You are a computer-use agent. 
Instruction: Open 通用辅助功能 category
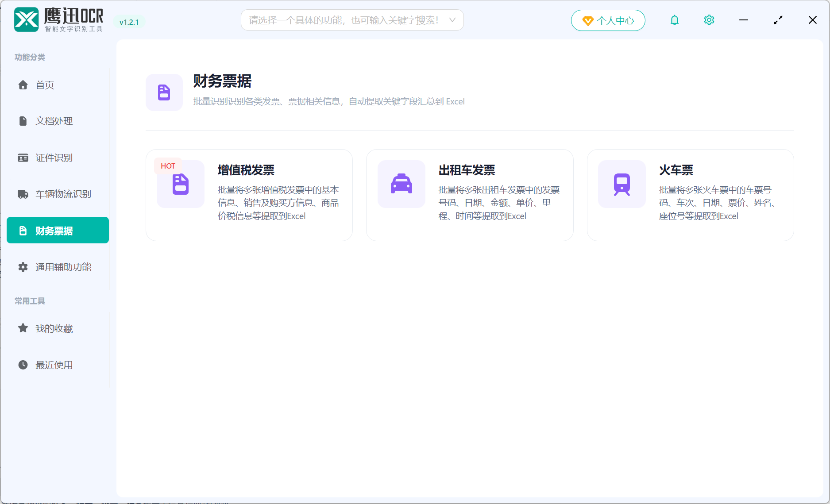point(58,267)
